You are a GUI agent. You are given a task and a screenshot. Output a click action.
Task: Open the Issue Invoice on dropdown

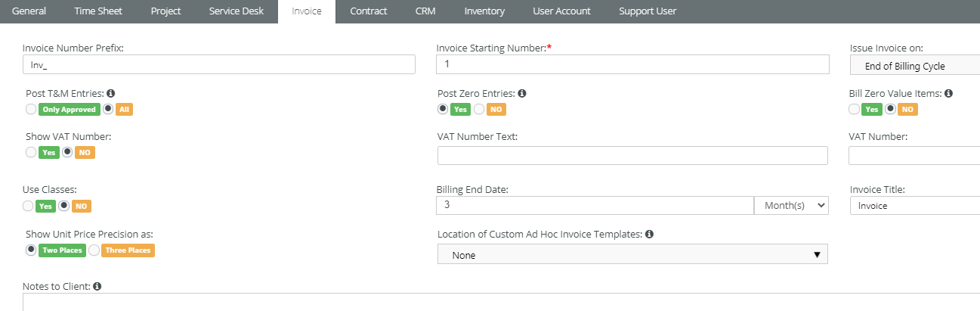coord(914,66)
